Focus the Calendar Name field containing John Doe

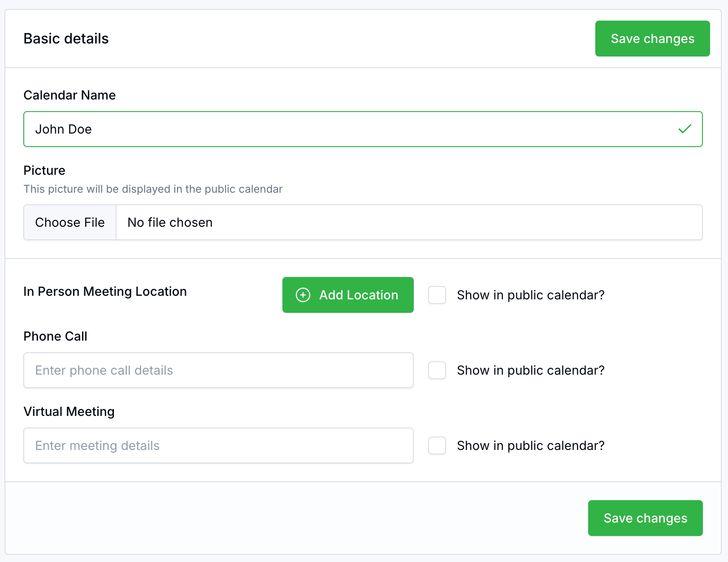363,129
